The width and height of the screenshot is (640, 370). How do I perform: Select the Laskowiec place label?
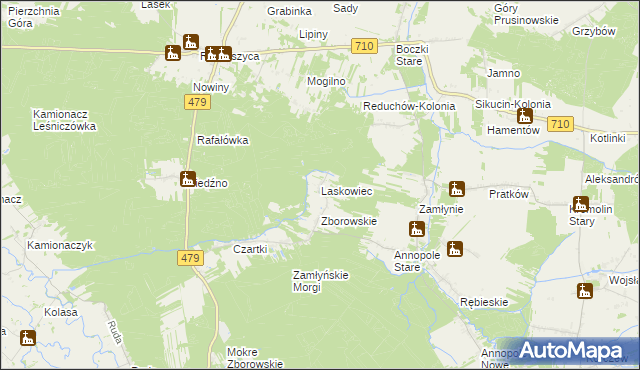(x=347, y=191)
